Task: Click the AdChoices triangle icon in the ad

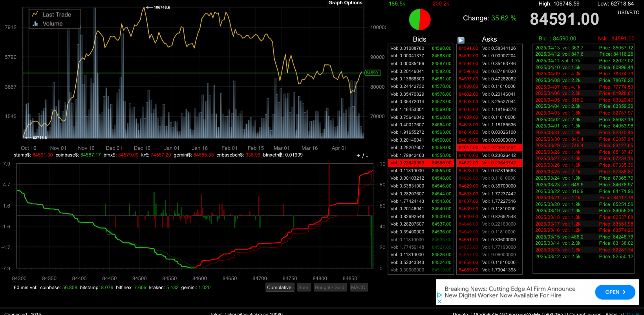Action: point(439,295)
